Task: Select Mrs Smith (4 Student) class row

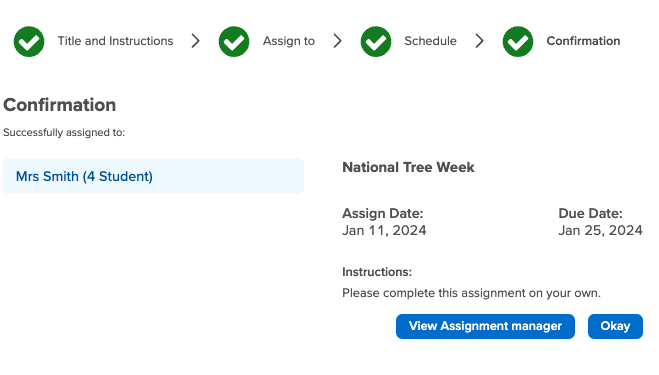Action: coord(153,176)
